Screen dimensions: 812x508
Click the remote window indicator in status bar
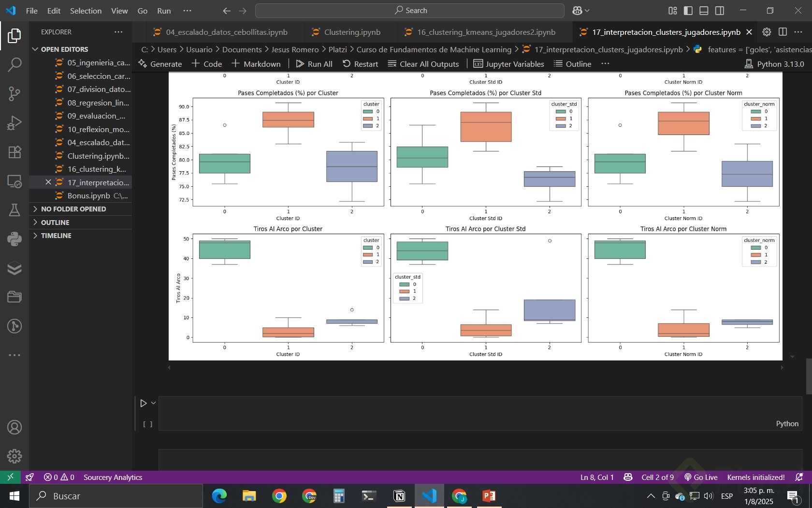click(x=10, y=477)
